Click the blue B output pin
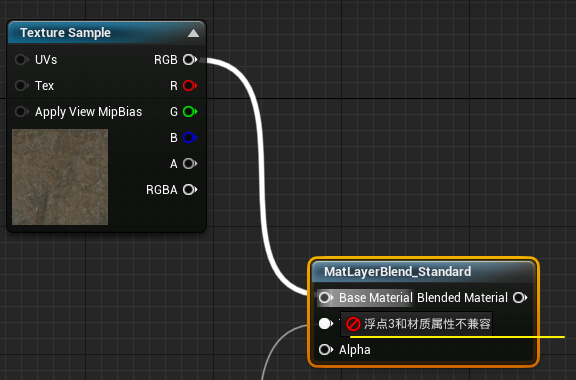The image size is (576, 380). point(190,138)
